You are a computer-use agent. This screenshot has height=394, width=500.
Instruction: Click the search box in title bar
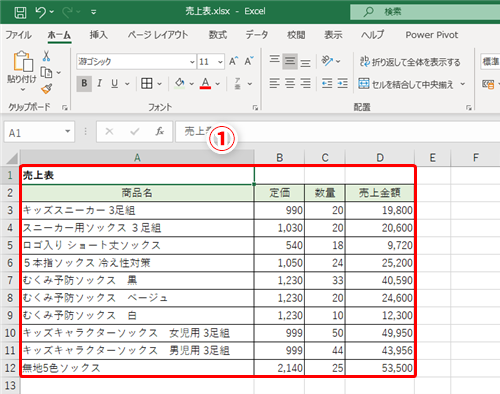click(x=425, y=12)
